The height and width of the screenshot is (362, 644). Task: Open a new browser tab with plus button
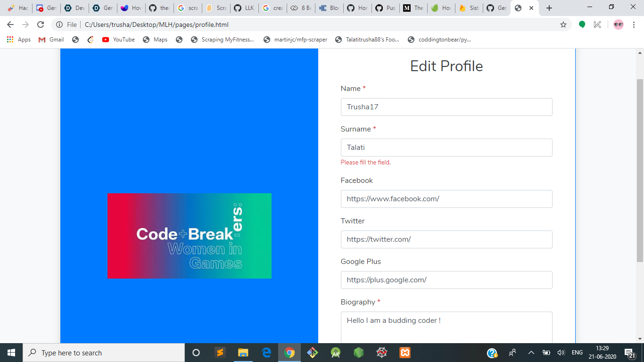click(x=549, y=8)
